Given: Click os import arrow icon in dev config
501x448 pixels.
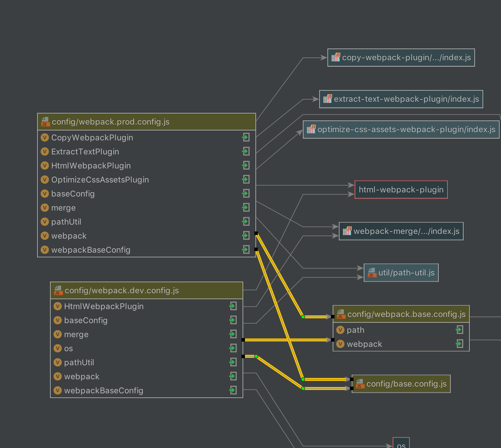Looking at the screenshot, I should click(233, 348).
